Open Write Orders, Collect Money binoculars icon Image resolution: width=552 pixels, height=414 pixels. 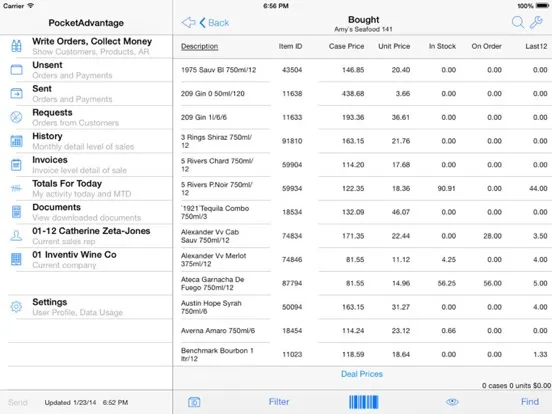(16, 46)
